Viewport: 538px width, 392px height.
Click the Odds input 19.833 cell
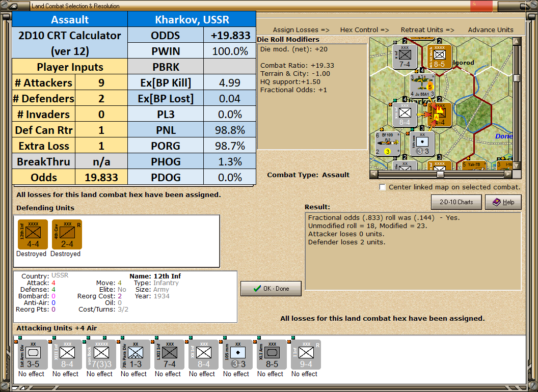(x=101, y=177)
